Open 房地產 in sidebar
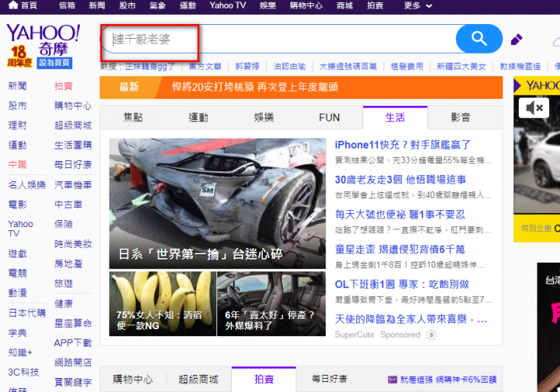This screenshot has height=392, width=560. pos(68,264)
